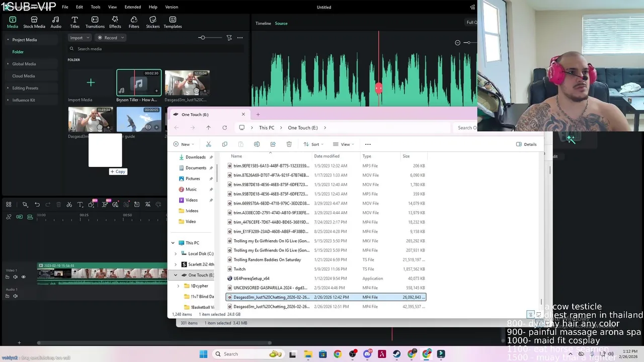Sort by the Date modified column
The width and height of the screenshot is (644, 362).
(x=327, y=156)
